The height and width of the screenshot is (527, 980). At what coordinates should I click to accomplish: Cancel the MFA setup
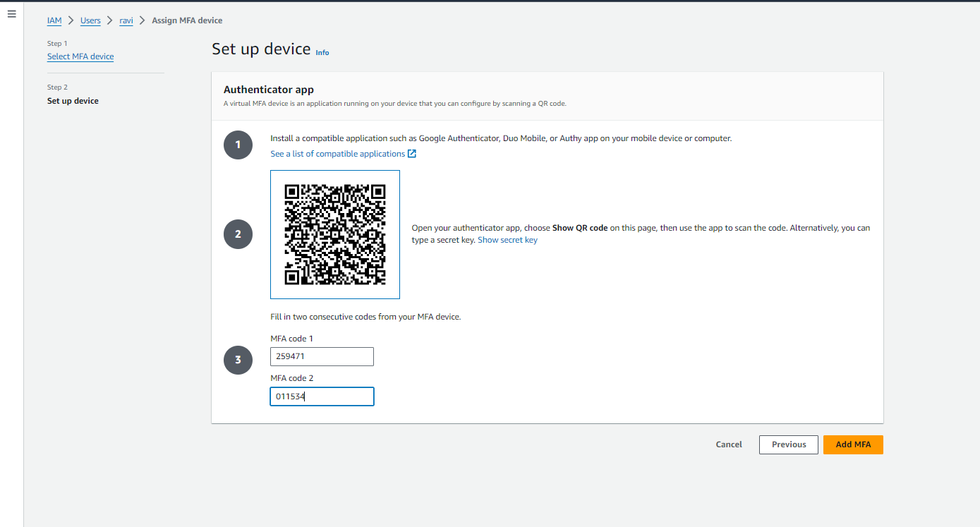point(729,444)
